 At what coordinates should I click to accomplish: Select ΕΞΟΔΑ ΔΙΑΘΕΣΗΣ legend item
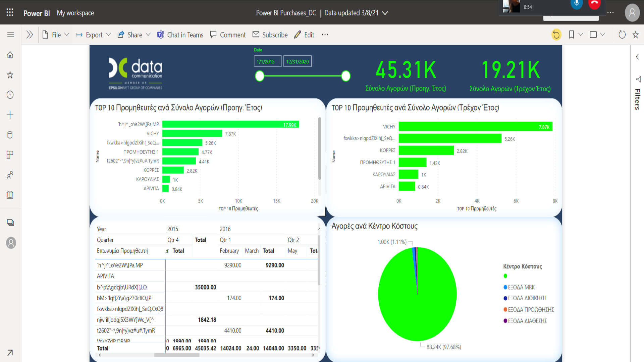[x=525, y=321]
